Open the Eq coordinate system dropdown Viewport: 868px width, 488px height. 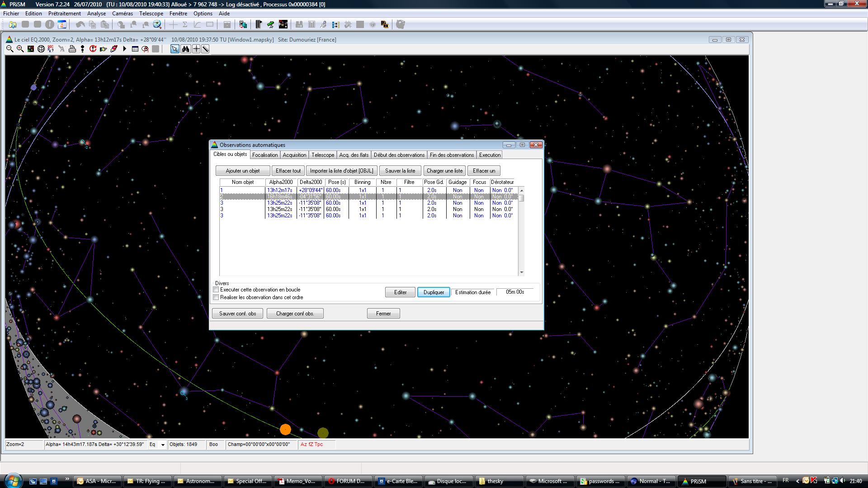(163, 445)
